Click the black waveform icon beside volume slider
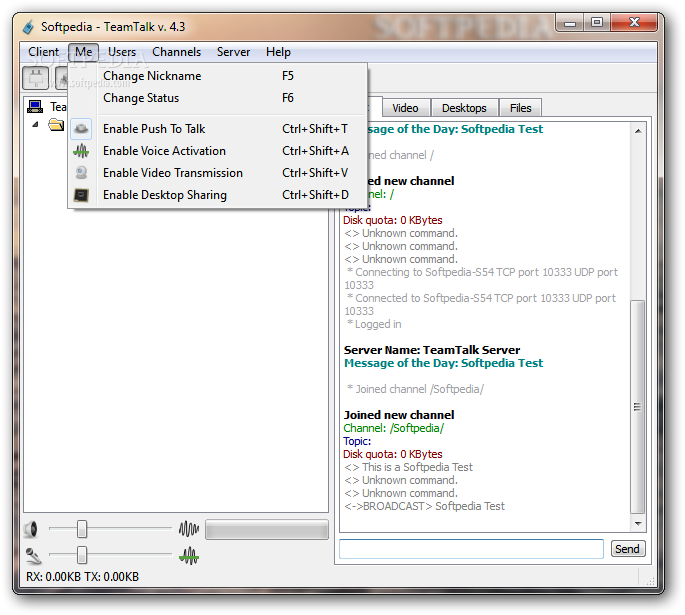This screenshot has height=615, width=685. coord(189,529)
